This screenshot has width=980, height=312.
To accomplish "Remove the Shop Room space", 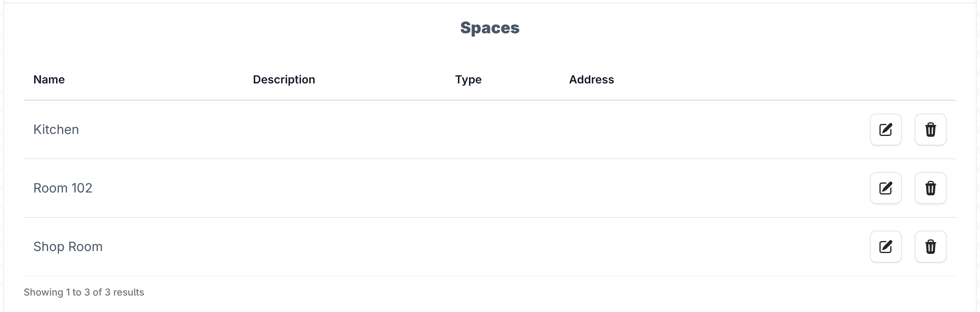I will coord(930,247).
